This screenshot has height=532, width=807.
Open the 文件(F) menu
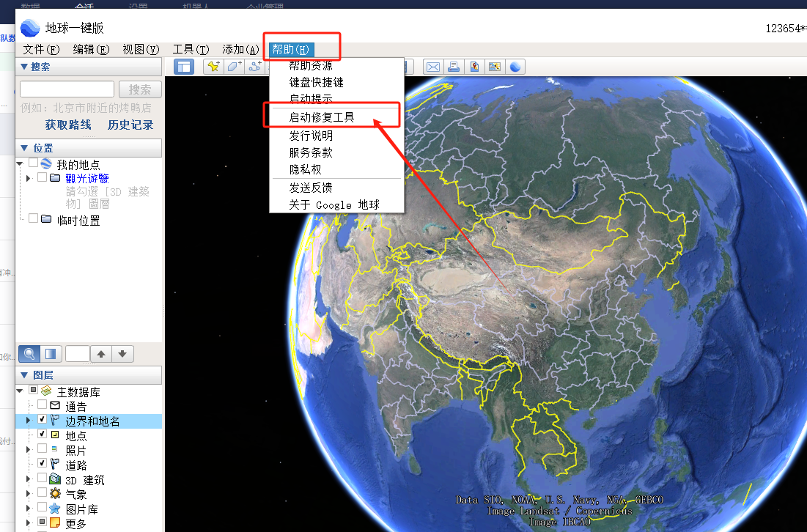(41, 49)
